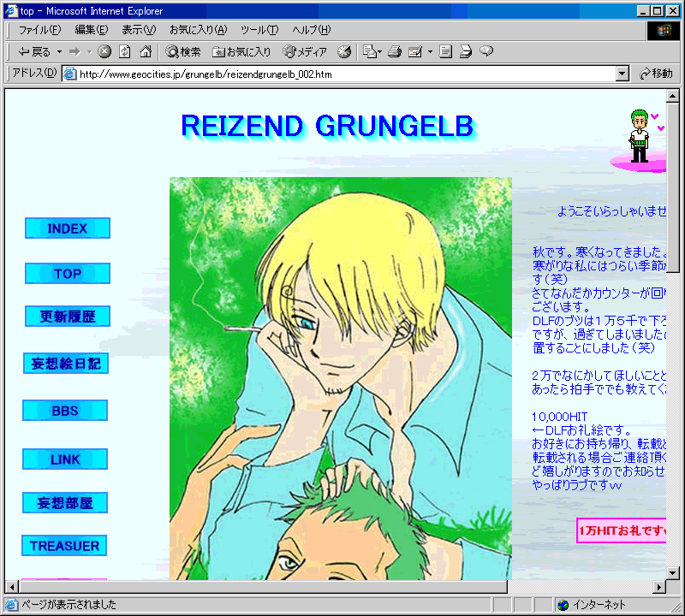The height and width of the screenshot is (616, 685).
Task: Open the Edit (編集) menu
Action: pos(92,30)
